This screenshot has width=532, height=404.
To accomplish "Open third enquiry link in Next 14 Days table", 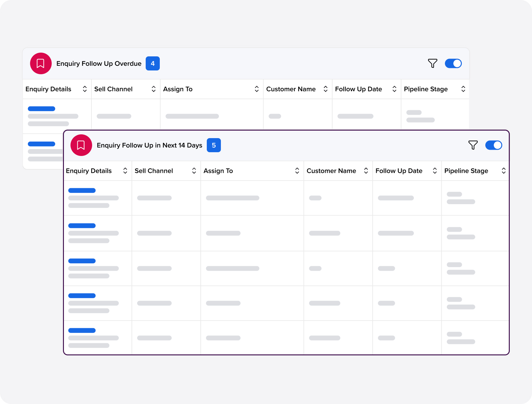I will coord(82,261).
